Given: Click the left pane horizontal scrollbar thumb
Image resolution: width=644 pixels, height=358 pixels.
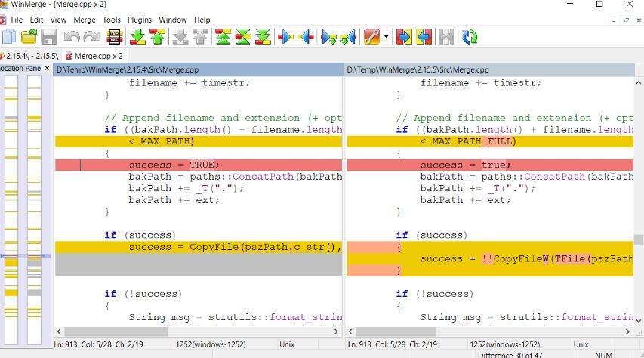Looking at the screenshot, I should [116, 332].
